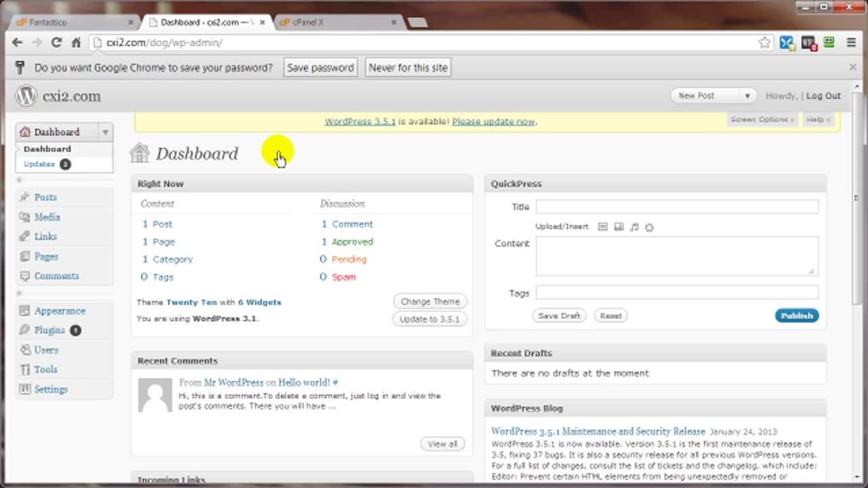Open Spam comments link

coord(343,277)
